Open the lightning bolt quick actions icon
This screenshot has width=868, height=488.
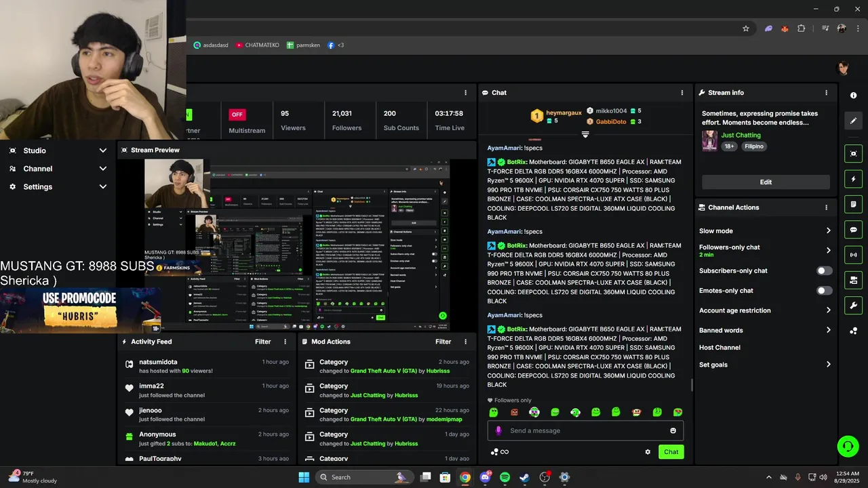(x=854, y=179)
